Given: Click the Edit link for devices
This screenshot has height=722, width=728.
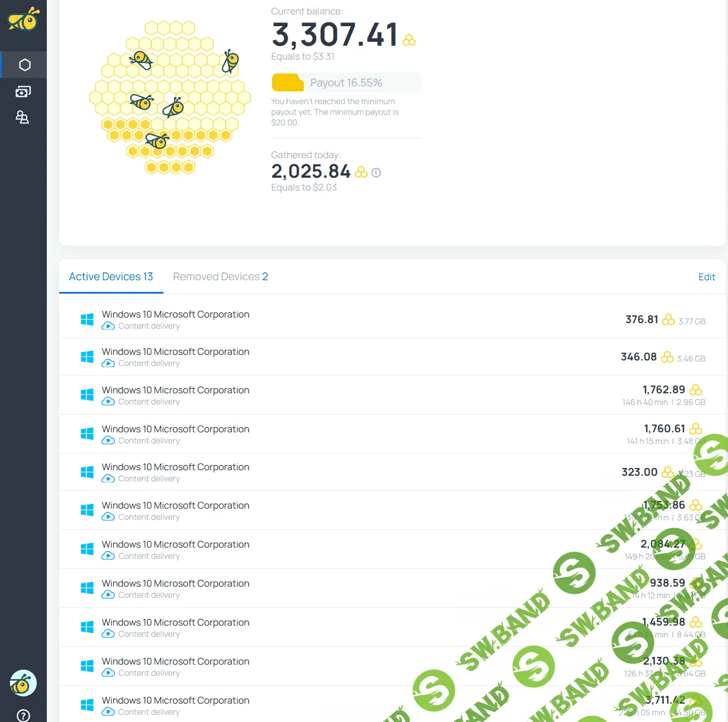Looking at the screenshot, I should (x=706, y=277).
